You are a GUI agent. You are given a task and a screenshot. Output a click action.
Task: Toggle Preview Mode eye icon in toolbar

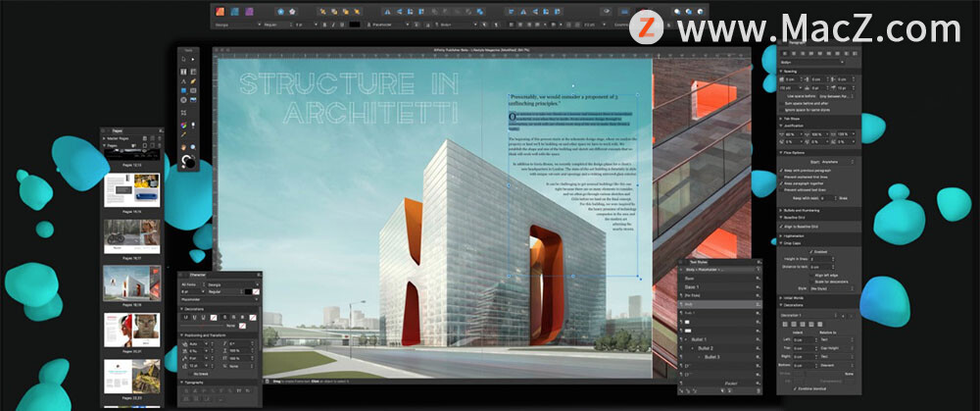click(605, 11)
